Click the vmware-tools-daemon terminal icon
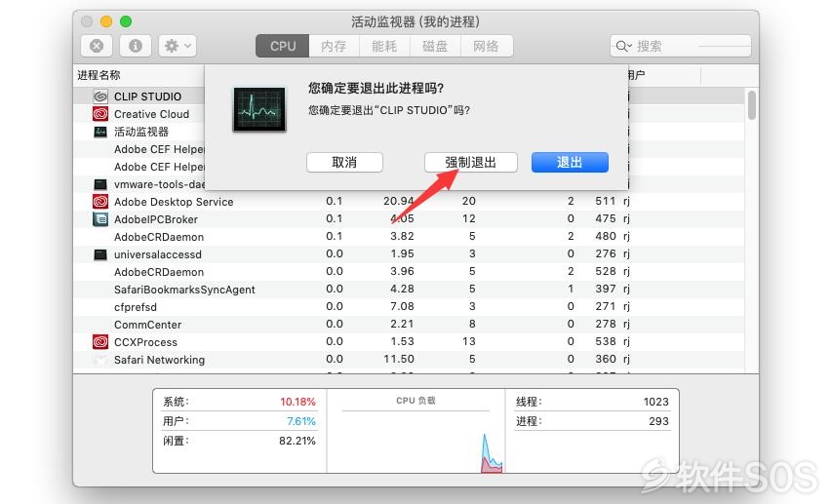831x504 pixels. pyautogui.click(x=100, y=184)
